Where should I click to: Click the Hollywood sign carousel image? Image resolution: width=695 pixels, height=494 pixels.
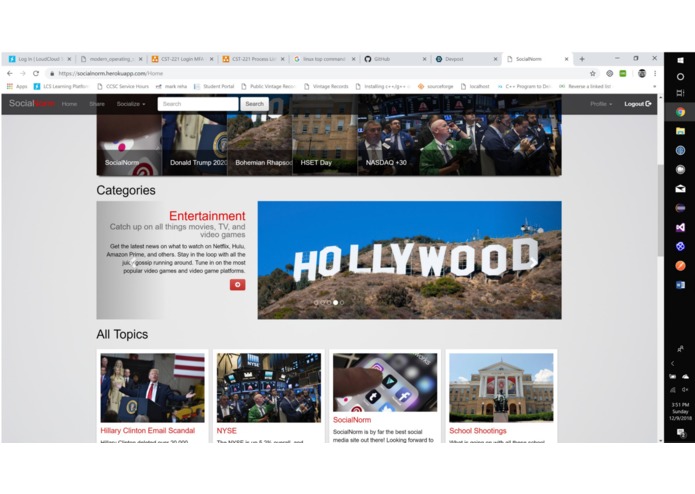410,260
